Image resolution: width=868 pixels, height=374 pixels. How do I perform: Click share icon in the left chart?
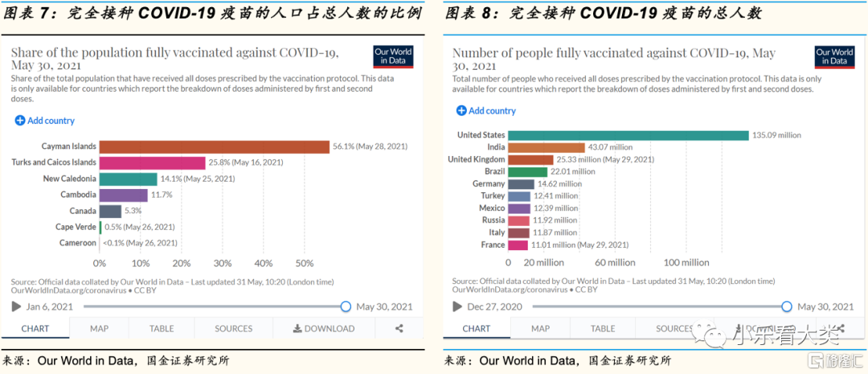(399, 328)
